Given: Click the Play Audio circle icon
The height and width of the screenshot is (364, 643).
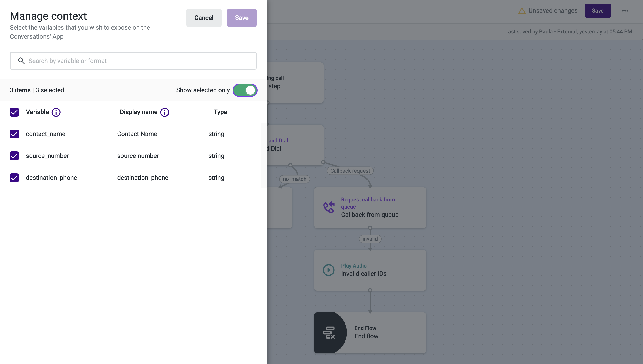Looking at the screenshot, I should (328, 270).
